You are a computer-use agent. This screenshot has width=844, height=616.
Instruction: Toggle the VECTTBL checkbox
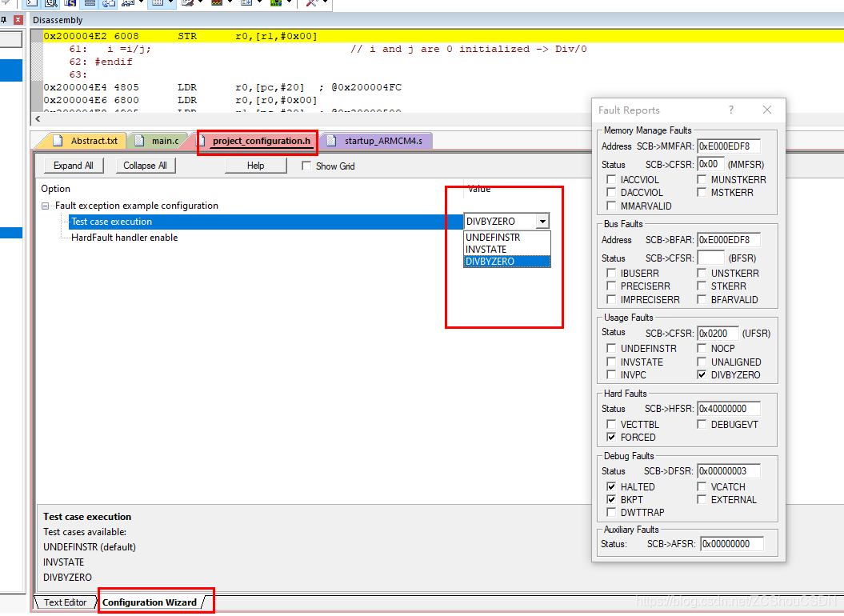[611, 424]
